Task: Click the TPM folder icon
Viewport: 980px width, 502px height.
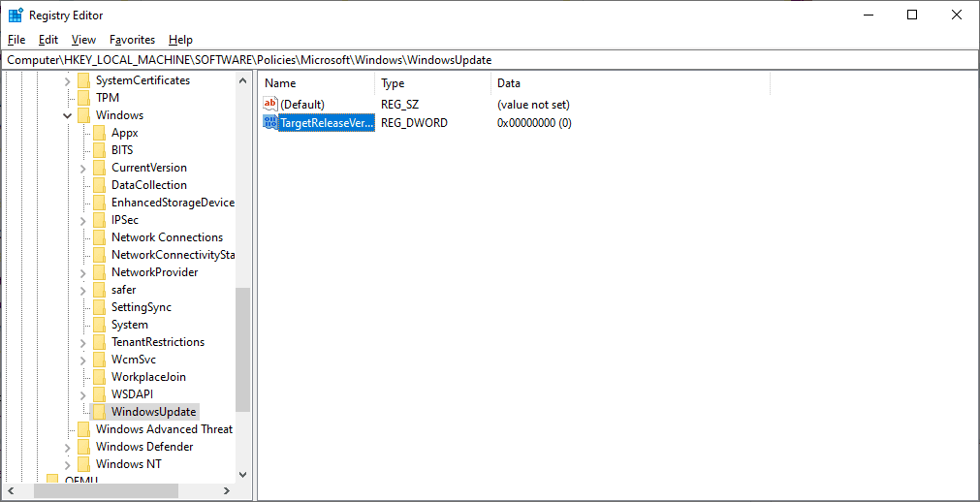Action: point(84,98)
